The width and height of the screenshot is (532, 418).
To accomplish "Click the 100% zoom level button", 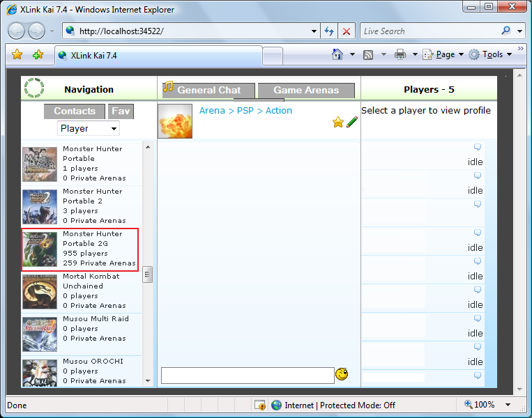I will click(x=480, y=405).
